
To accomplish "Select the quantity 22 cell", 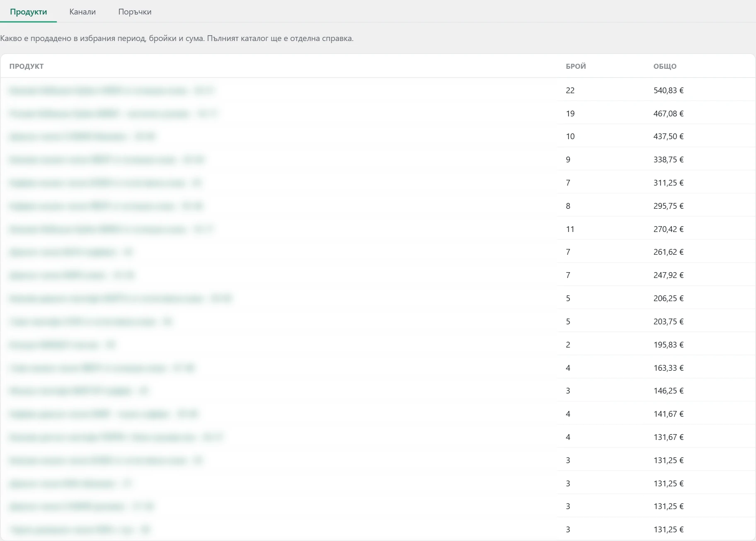I will [570, 90].
